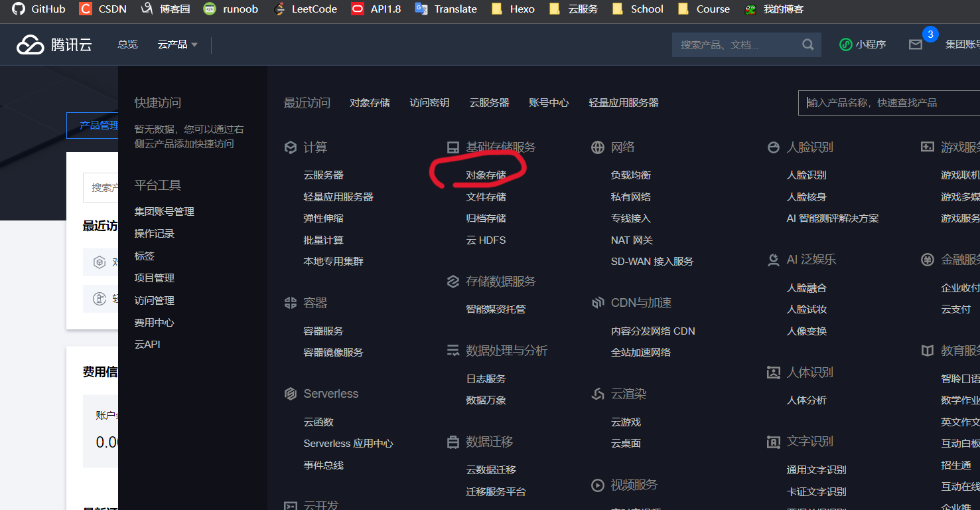The width and height of the screenshot is (980, 510).
Task: Click the 腾讯云 logo
Action: tap(54, 44)
